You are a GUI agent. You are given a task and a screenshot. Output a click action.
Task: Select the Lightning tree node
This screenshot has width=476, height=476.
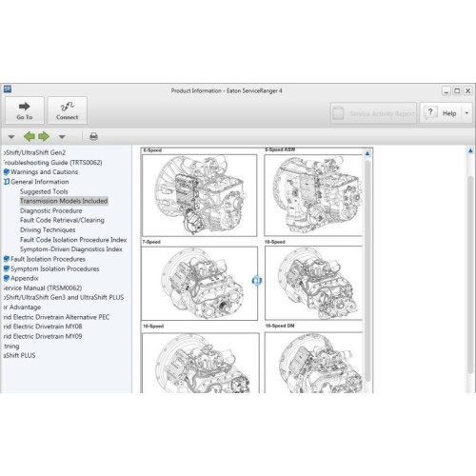(11, 346)
